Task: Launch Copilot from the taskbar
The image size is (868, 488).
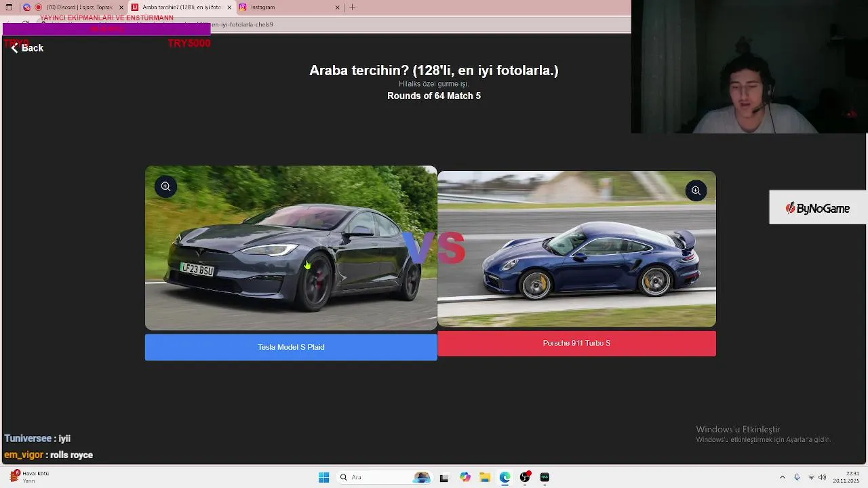Action: (x=465, y=477)
